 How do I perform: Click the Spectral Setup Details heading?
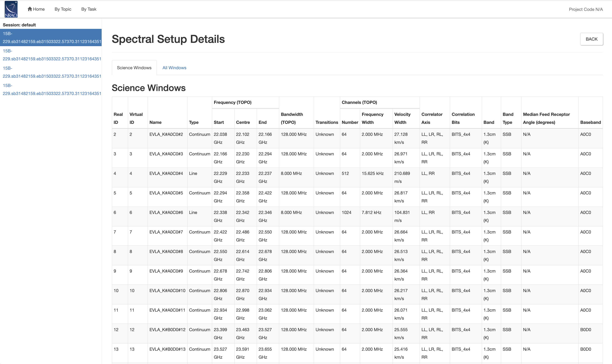coord(168,39)
